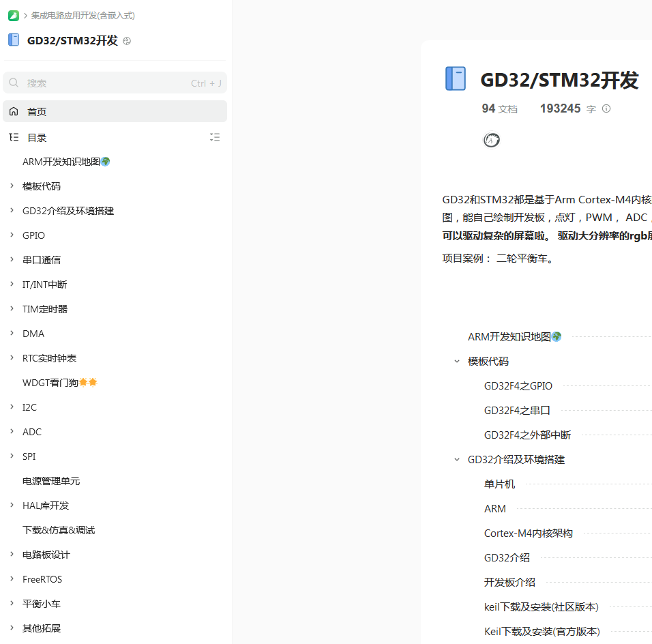Screen dimensions: 652x644
Task: Toggle collapse-all icon at right of 目录
Action: click(x=215, y=137)
